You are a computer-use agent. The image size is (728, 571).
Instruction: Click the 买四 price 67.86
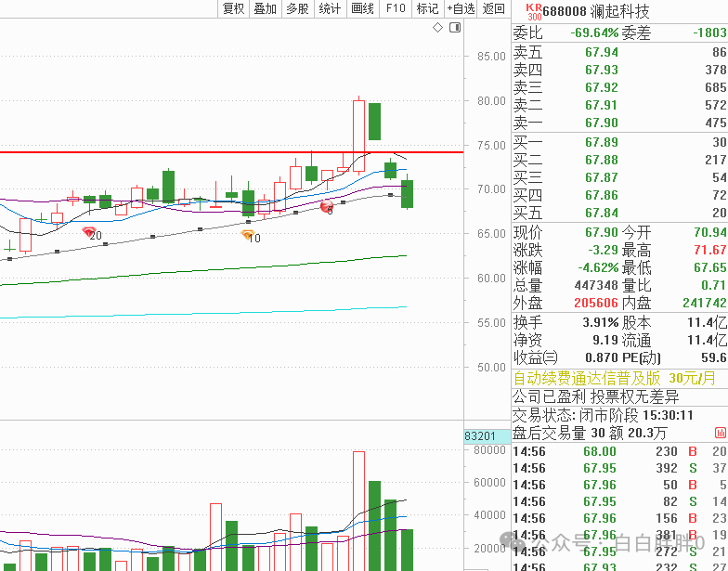pos(602,195)
